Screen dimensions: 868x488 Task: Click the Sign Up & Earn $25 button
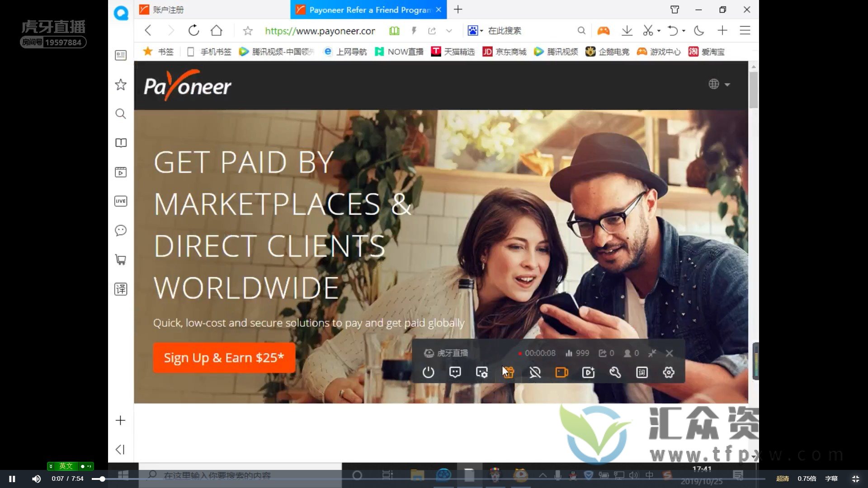point(224,357)
